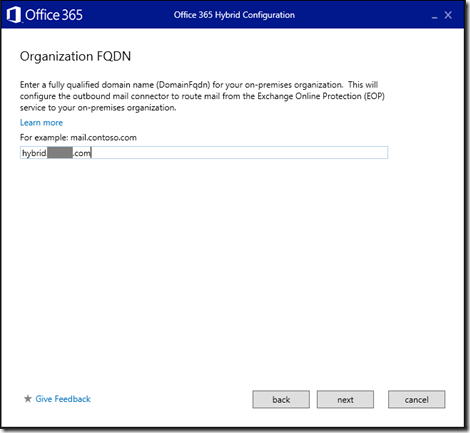Click the star icon beside Give Feedback
Viewport: 470px width, 433px height.
click(x=28, y=399)
